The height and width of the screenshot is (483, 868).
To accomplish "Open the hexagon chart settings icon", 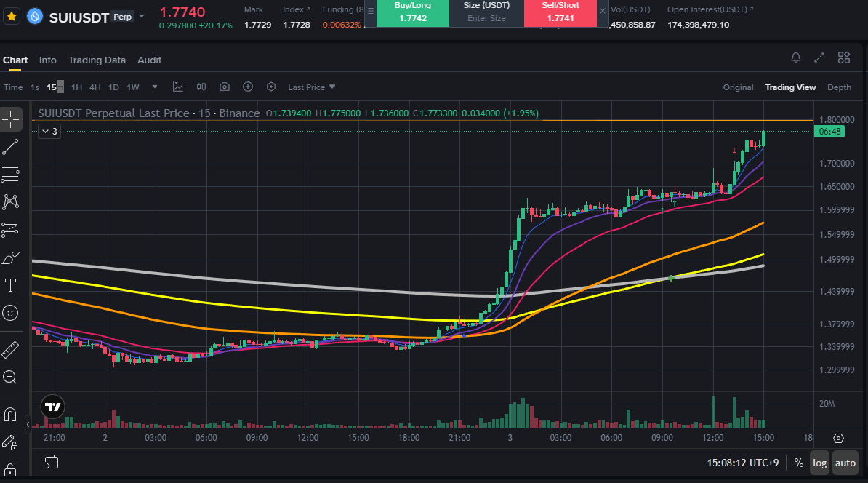I will [270, 87].
